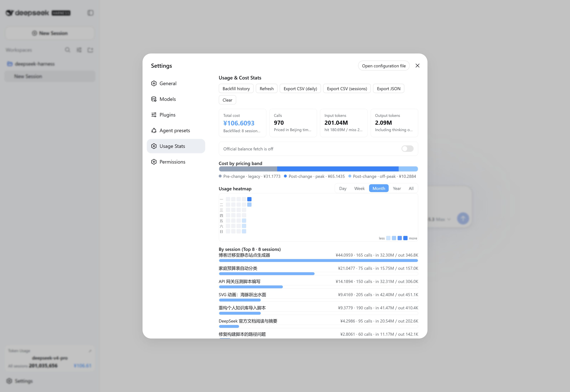Click the blue send arrow button
570x392 pixels.
coord(463,218)
